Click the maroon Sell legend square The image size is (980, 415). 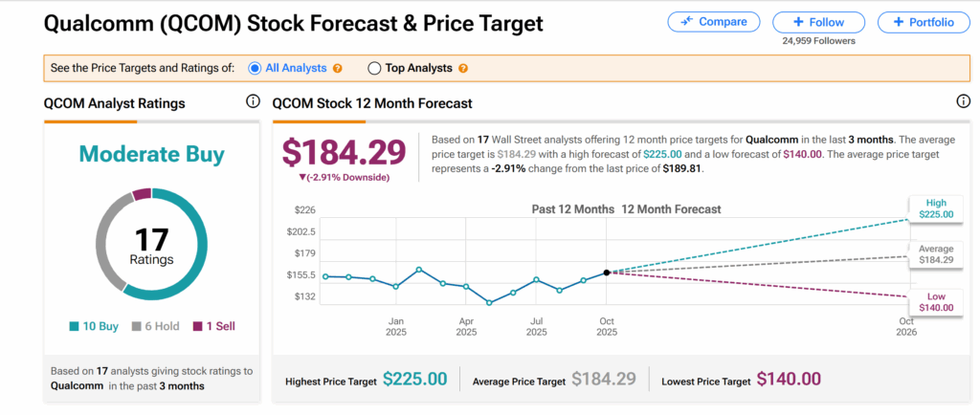(x=199, y=326)
